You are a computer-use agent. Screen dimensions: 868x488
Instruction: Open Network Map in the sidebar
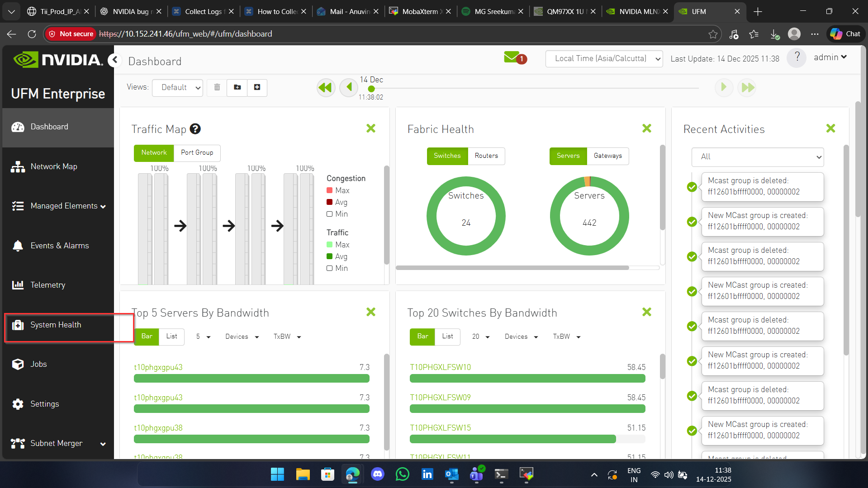coord(54,166)
